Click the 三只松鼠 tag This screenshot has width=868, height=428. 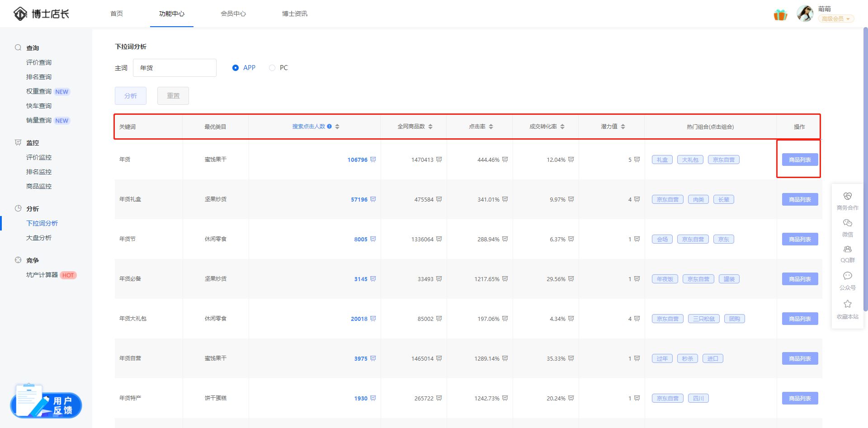704,319
